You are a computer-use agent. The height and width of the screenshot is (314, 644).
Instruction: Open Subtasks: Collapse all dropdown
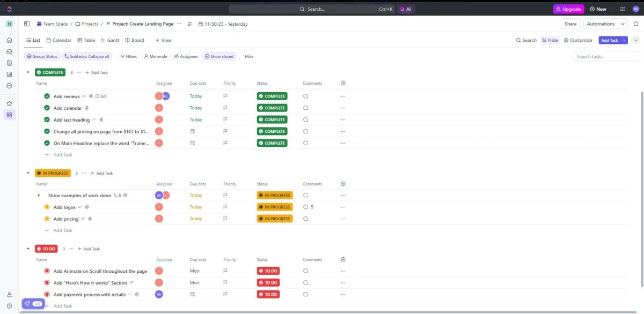(x=87, y=56)
